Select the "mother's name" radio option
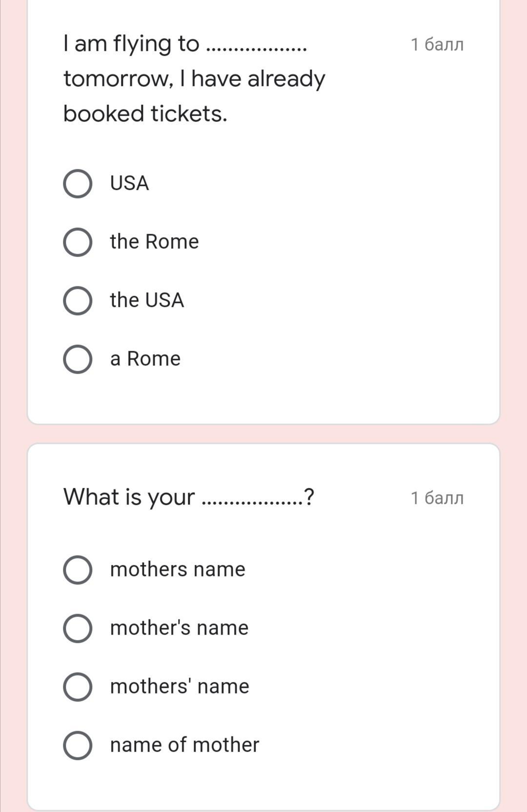The image size is (527, 812). click(x=78, y=628)
